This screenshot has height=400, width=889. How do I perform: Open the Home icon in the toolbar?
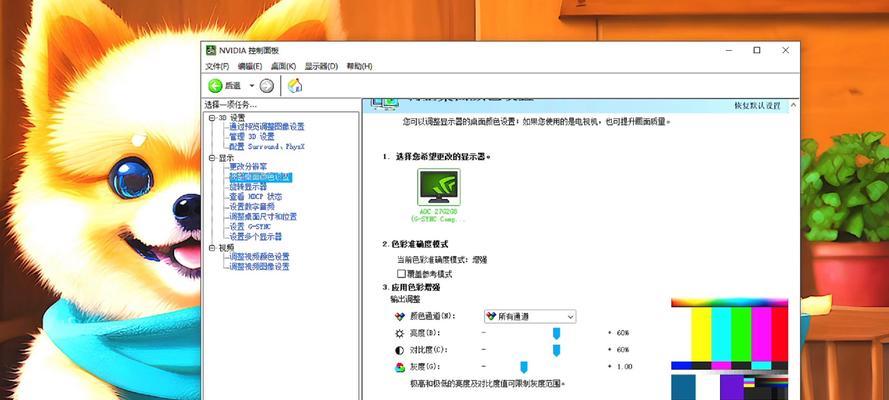click(x=295, y=86)
